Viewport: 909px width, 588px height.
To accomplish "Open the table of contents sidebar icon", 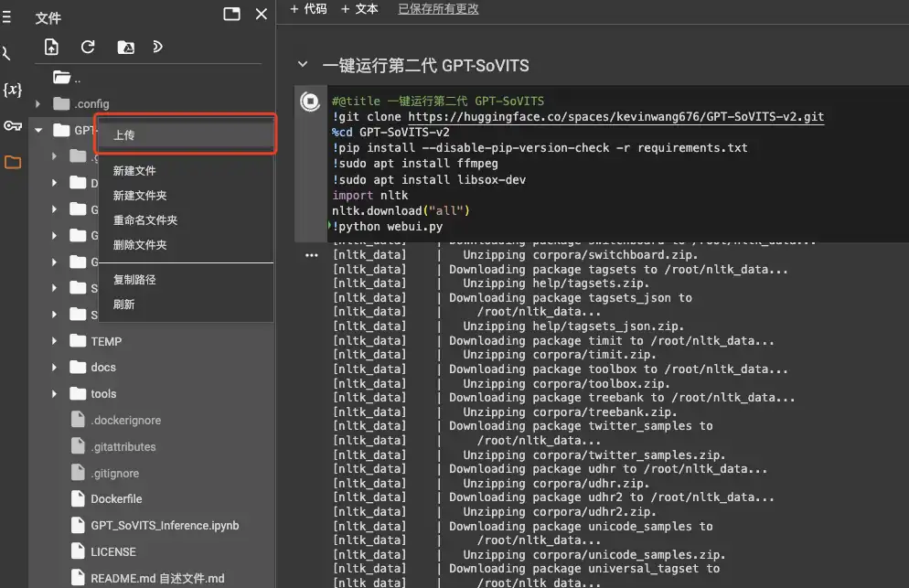I will (6, 16).
